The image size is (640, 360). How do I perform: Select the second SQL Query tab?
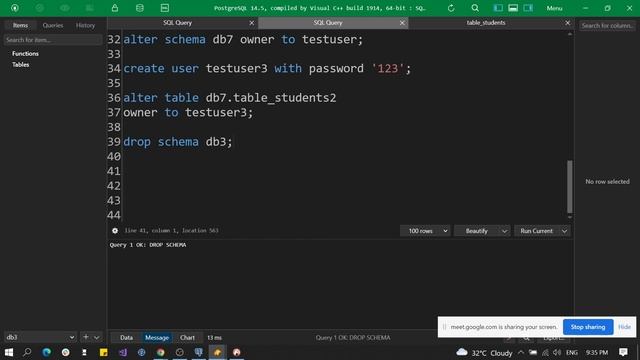(328, 23)
